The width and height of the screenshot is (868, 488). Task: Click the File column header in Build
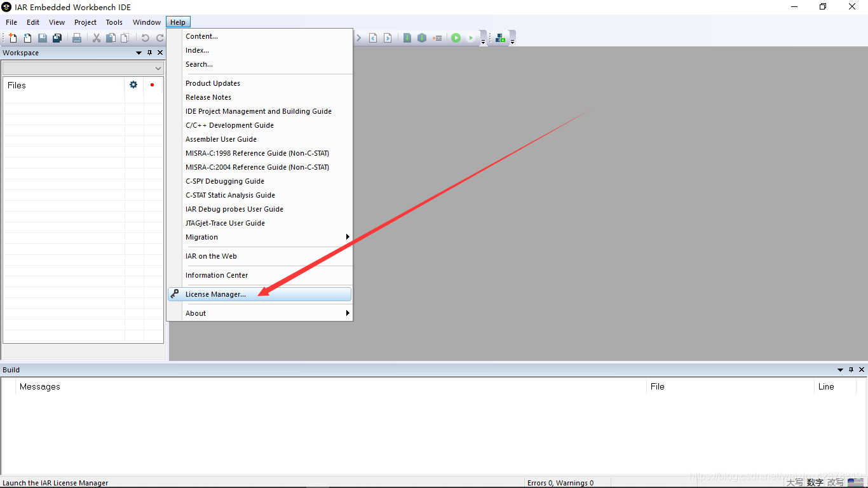(x=730, y=386)
